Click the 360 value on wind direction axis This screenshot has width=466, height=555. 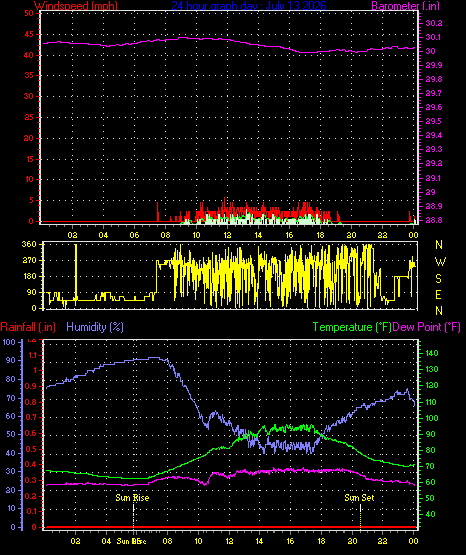pyautogui.click(x=29, y=244)
